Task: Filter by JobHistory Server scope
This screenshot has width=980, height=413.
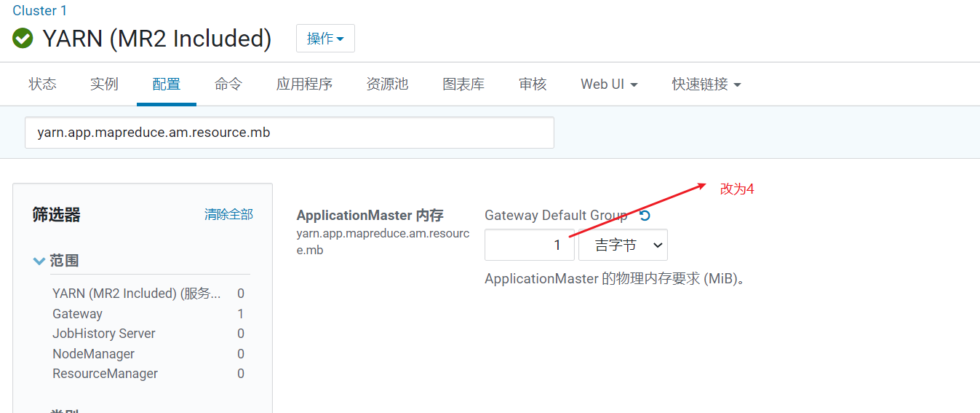Action: pyautogui.click(x=104, y=334)
